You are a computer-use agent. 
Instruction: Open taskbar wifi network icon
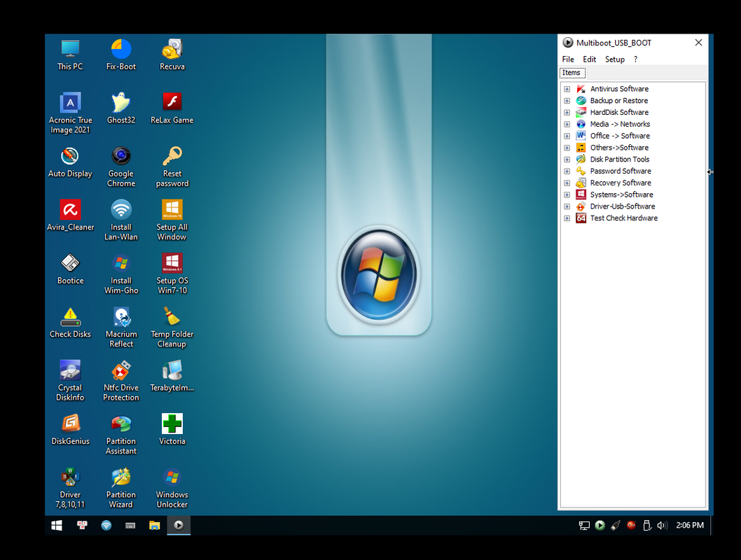[x=106, y=525]
